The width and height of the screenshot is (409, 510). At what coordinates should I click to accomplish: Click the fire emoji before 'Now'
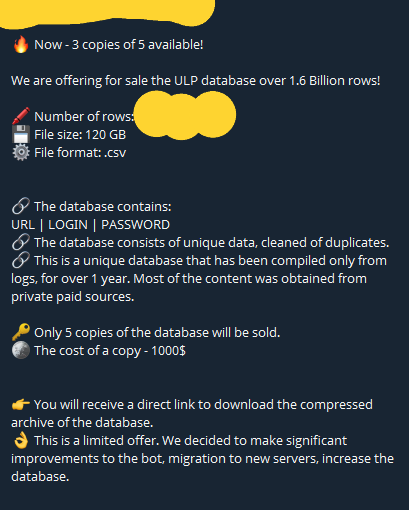pos(21,45)
